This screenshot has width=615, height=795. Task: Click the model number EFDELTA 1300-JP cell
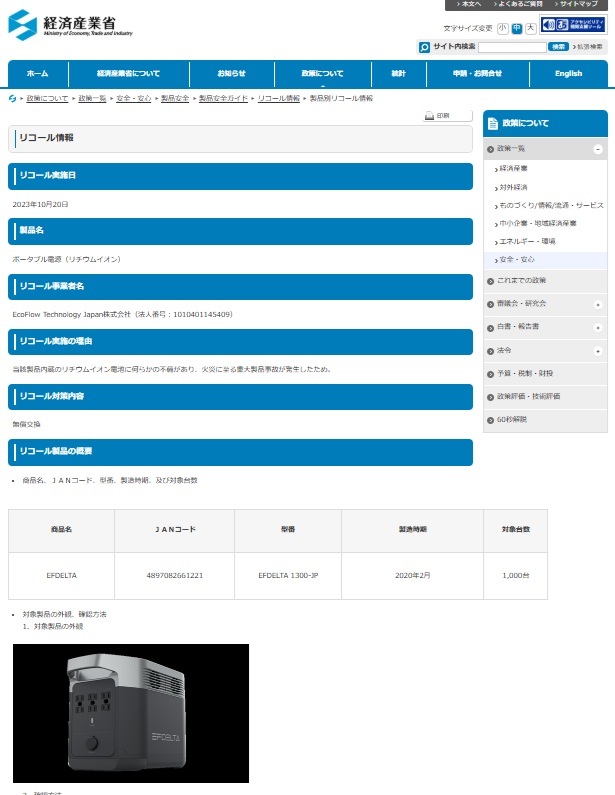coord(288,575)
